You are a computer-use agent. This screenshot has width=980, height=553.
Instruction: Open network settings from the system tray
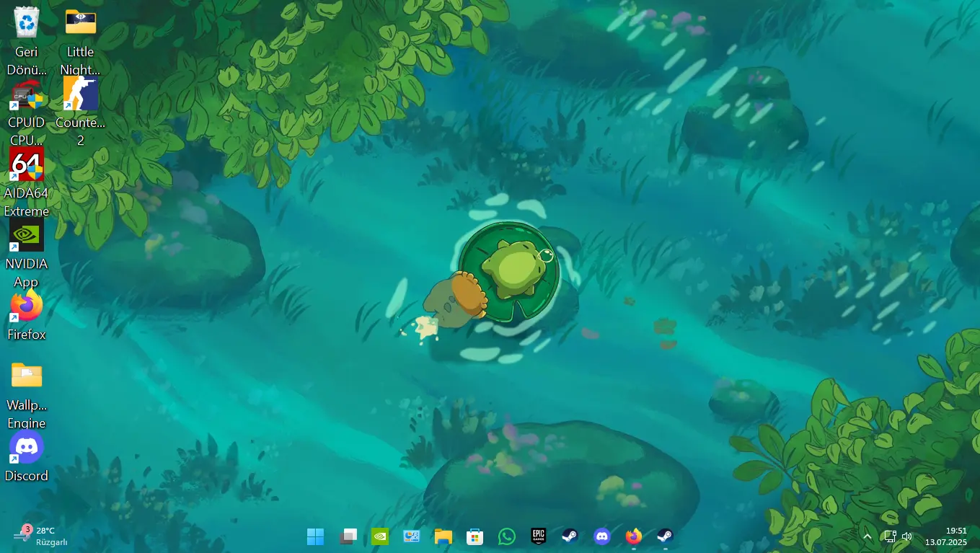pyautogui.click(x=891, y=536)
